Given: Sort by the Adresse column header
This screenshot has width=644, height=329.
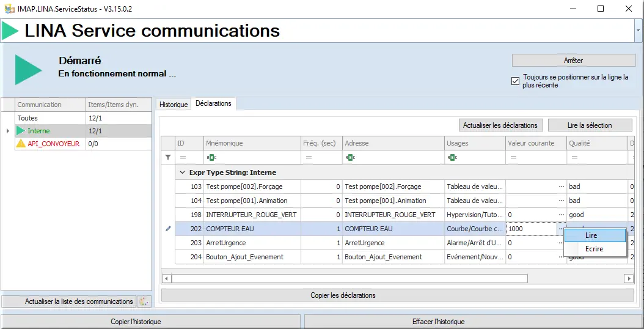Looking at the screenshot, I should 393,143.
